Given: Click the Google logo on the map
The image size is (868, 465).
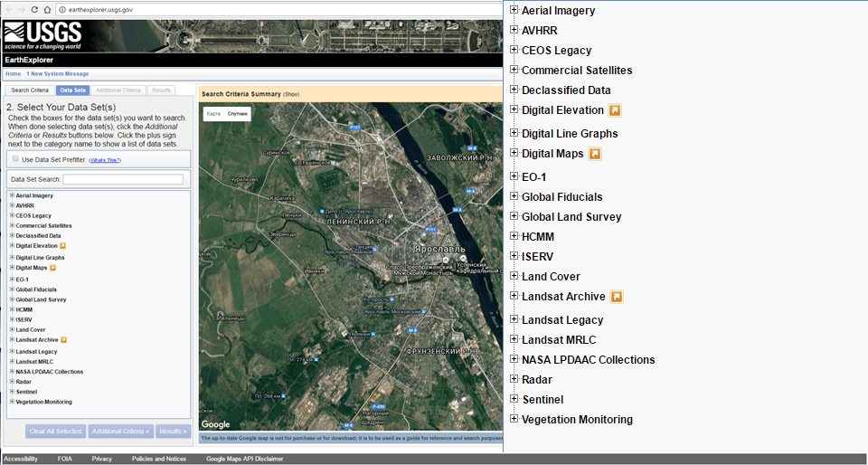Looking at the screenshot, I should [215, 424].
